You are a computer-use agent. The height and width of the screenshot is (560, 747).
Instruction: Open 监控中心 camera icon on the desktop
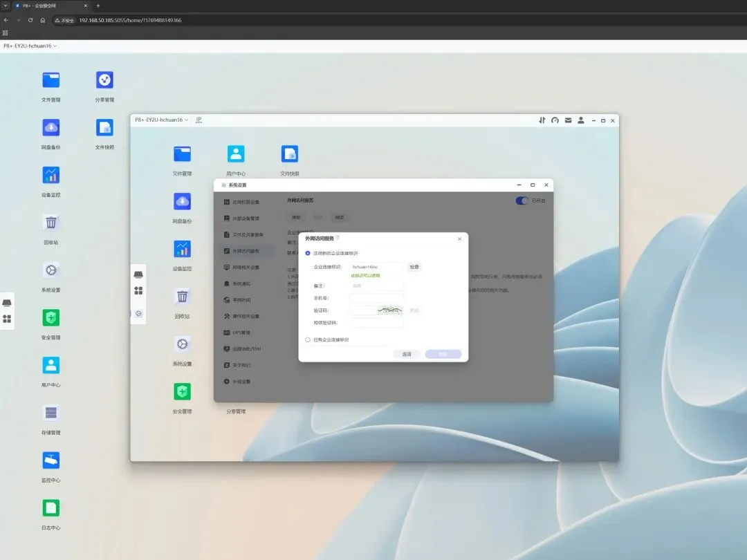pyautogui.click(x=51, y=460)
